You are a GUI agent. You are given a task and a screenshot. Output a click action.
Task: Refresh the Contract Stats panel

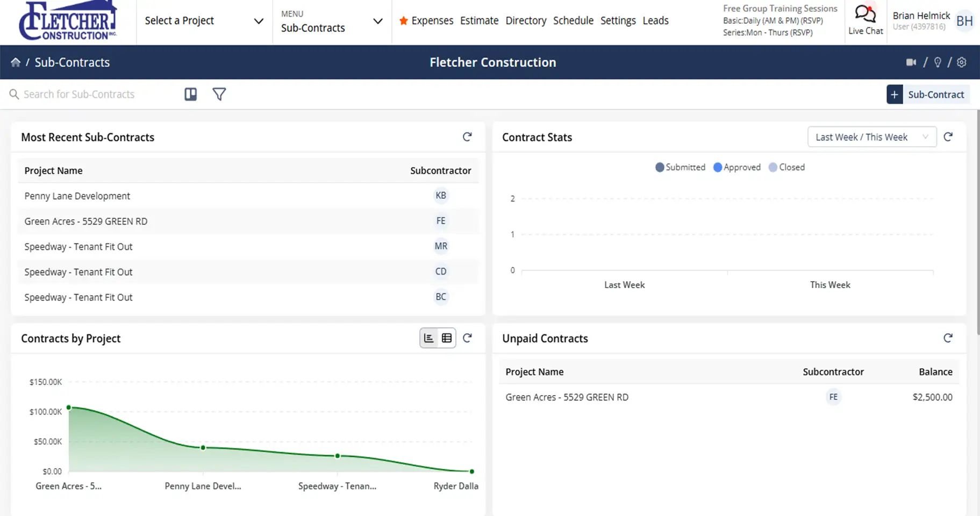pyautogui.click(x=948, y=137)
